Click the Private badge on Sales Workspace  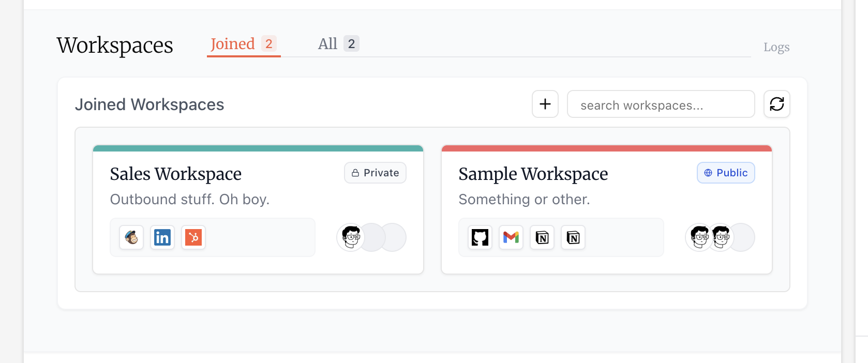pos(375,173)
